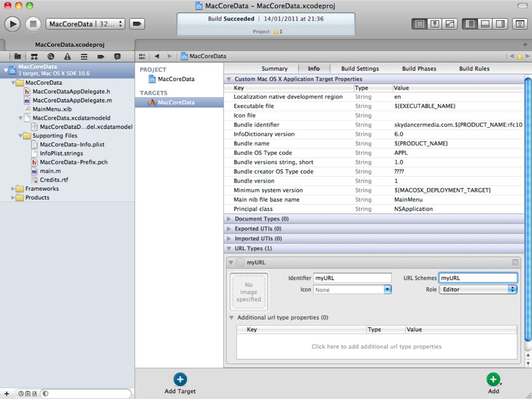Run the project with the Play button
532x399 pixels.
click(x=12, y=24)
